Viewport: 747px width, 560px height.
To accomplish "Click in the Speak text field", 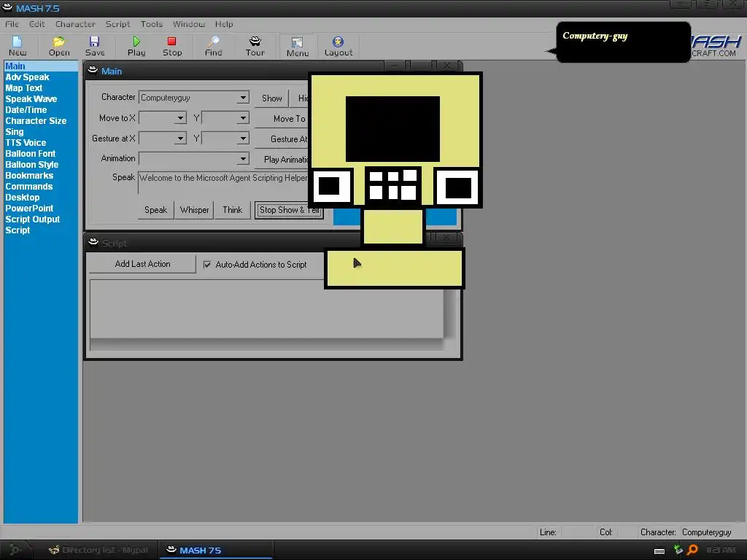I will [x=224, y=183].
